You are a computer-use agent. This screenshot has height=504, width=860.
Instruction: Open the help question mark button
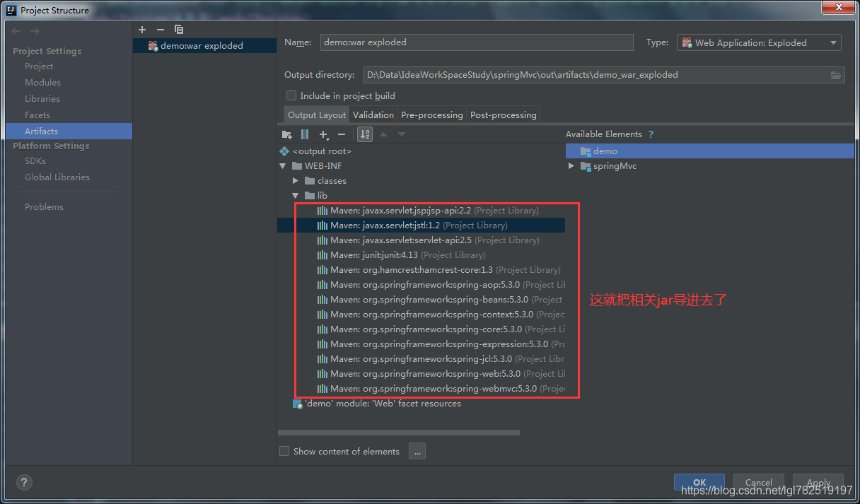(x=24, y=482)
